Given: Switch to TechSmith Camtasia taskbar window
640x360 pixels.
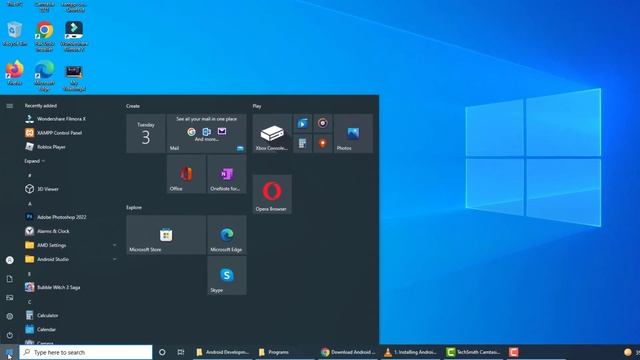Looking at the screenshot, I should point(473,352).
